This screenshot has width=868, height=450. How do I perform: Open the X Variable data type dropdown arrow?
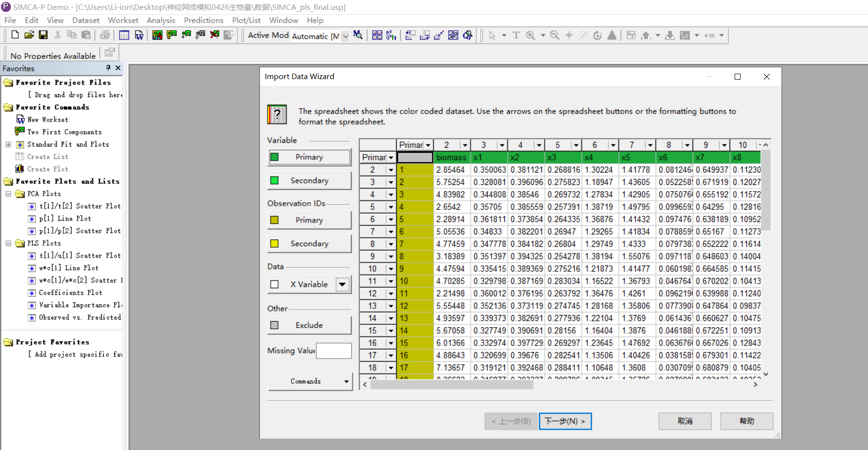coord(342,284)
